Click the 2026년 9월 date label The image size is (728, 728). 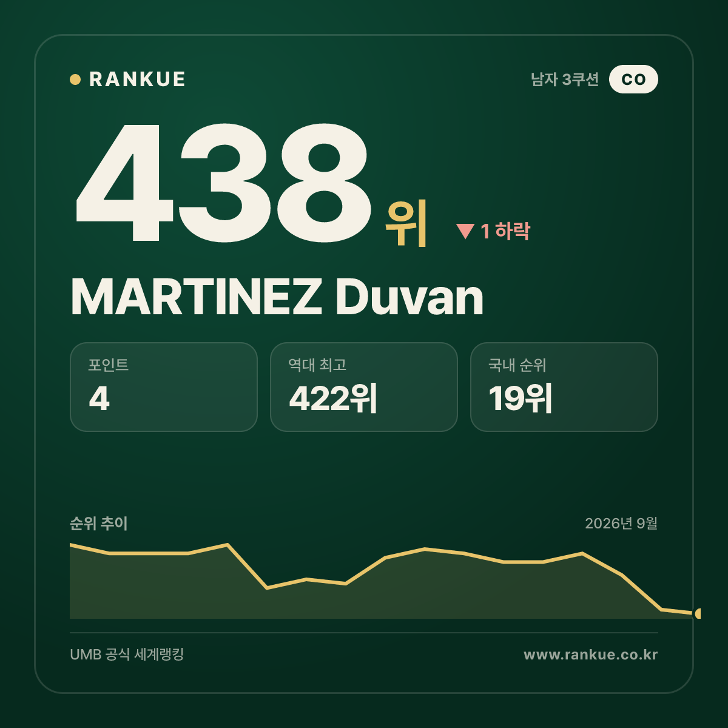pos(621,523)
